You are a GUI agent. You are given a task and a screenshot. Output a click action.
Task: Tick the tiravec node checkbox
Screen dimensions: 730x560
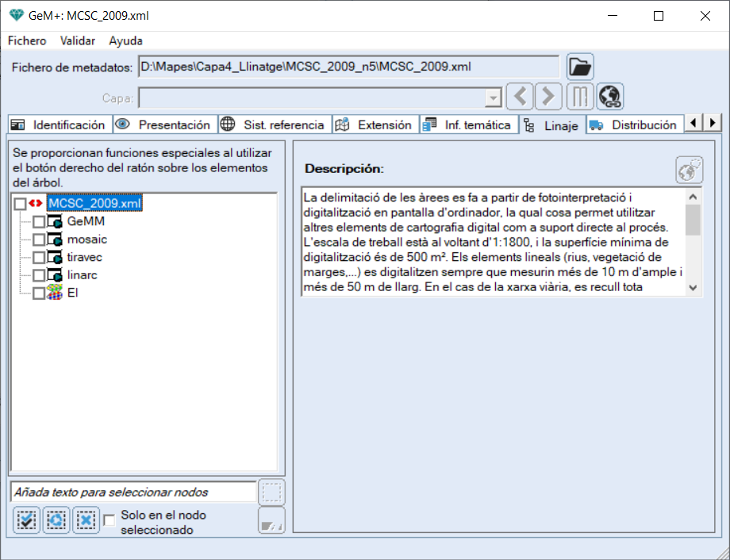(39, 258)
